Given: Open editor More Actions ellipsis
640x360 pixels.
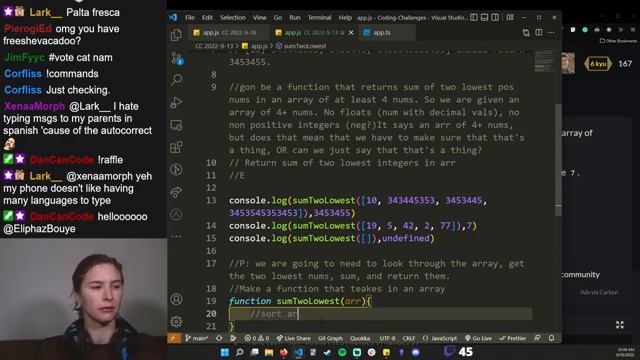Looking at the screenshot, I should 551,33.
